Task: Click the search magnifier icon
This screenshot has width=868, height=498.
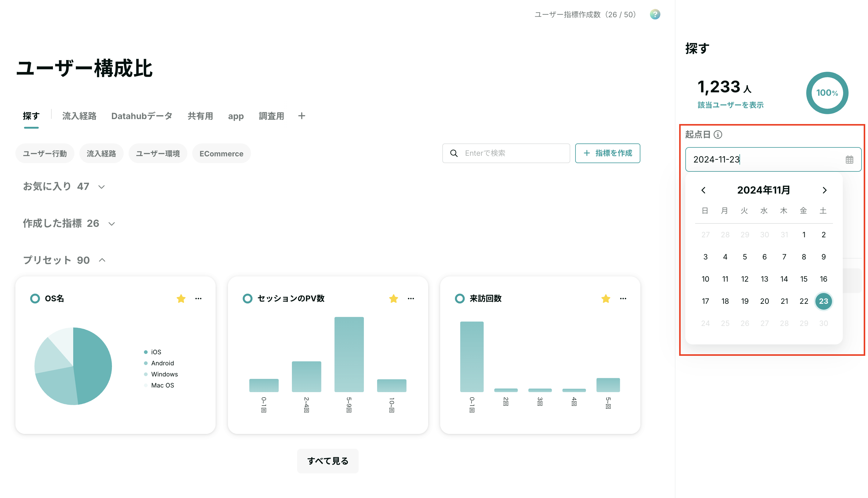Action: [454, 153]
